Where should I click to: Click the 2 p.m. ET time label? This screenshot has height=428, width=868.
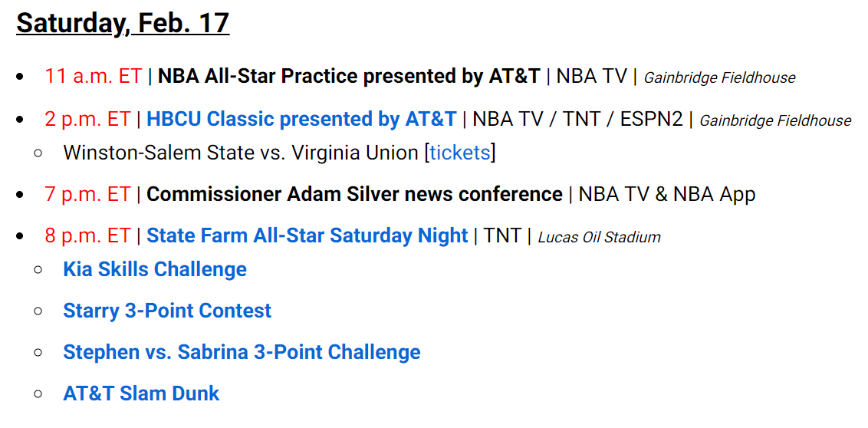pyautogui.click(x=87, y=119)
